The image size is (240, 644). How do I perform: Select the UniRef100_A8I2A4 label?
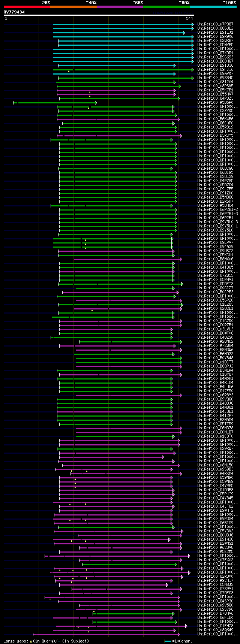(215, 82)
